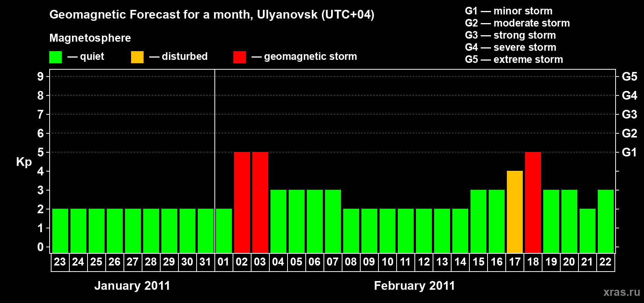Click the Kp axis title
The height and width of the screenshot is (303, 644).
click(24, 162)
